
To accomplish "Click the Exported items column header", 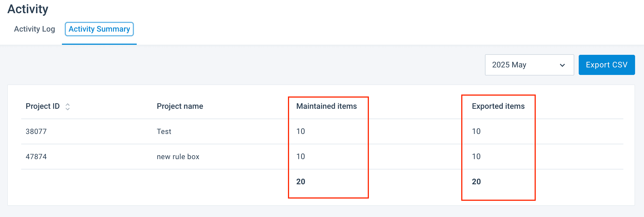I will tap(498, 106).
